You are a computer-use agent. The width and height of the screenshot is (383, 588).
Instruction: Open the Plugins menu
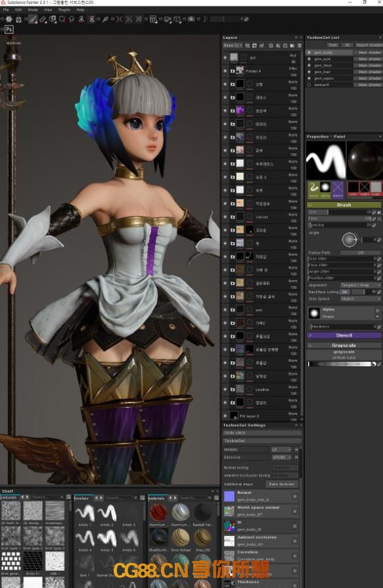pyautogui.click(x=64, y=10)
